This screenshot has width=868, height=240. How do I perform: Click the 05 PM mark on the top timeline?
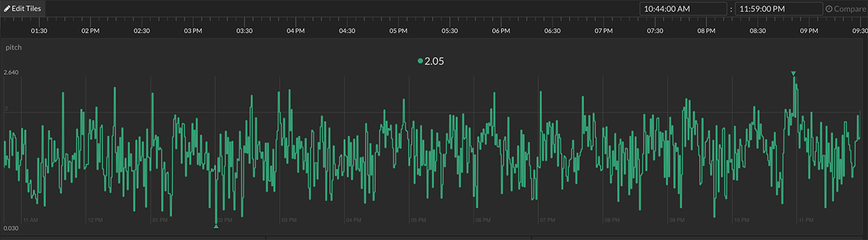(x=398, y=31)
